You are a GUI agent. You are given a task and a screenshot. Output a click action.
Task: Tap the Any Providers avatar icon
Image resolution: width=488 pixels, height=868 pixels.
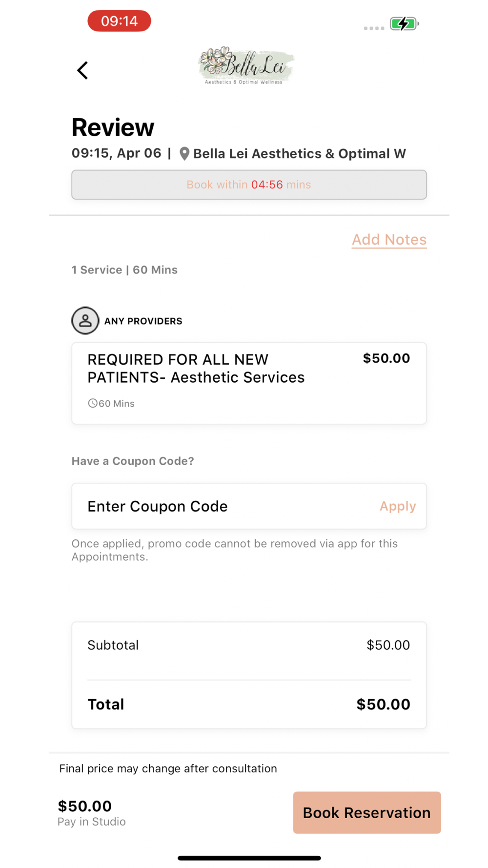tap(85, 321)
